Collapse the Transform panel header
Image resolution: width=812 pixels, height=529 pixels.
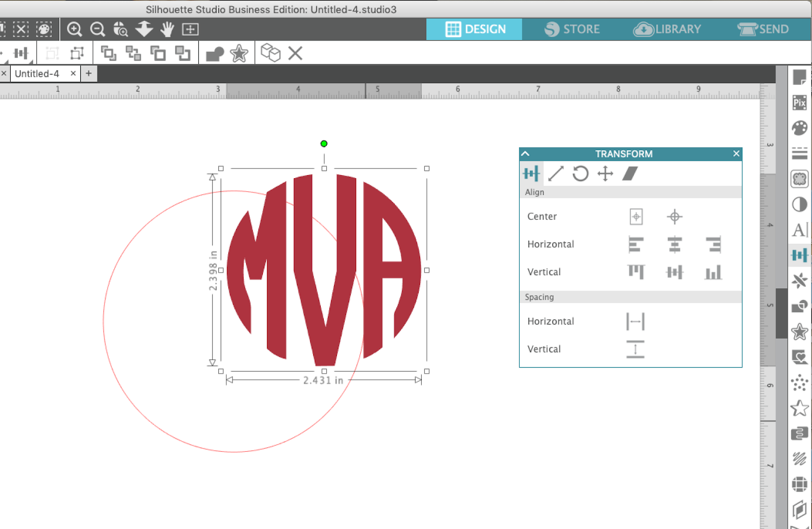coord(526,154)
